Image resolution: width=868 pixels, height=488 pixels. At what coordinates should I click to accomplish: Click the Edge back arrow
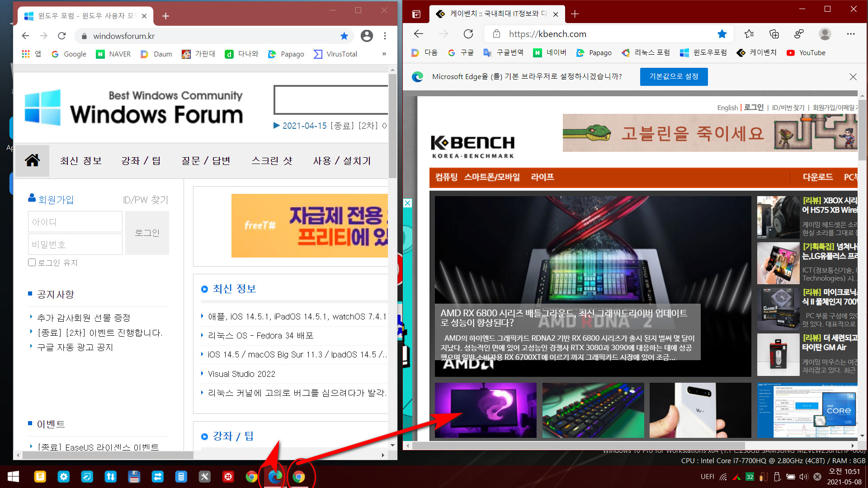coord(419,34)
